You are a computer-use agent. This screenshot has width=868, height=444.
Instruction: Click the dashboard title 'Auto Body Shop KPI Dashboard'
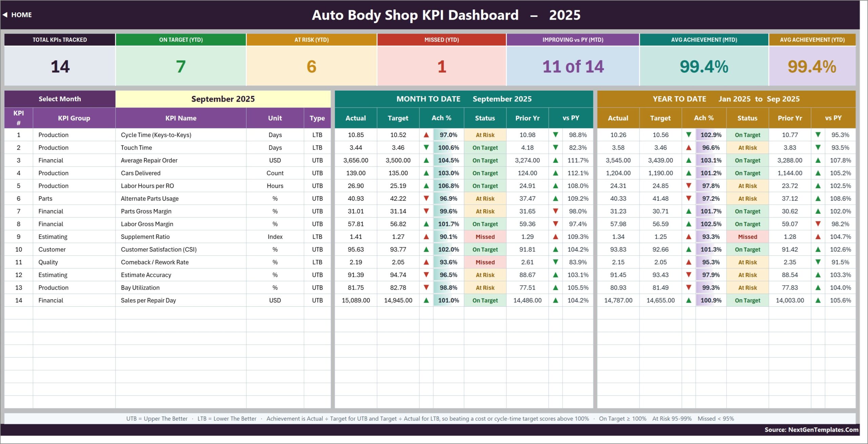pyautogui.click(x=415, y=15)
